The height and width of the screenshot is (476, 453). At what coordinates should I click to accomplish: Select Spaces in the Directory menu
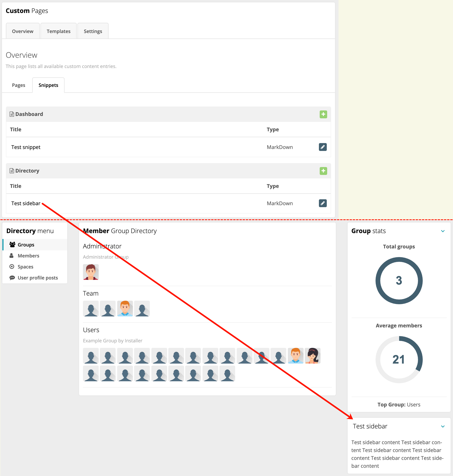25,267
